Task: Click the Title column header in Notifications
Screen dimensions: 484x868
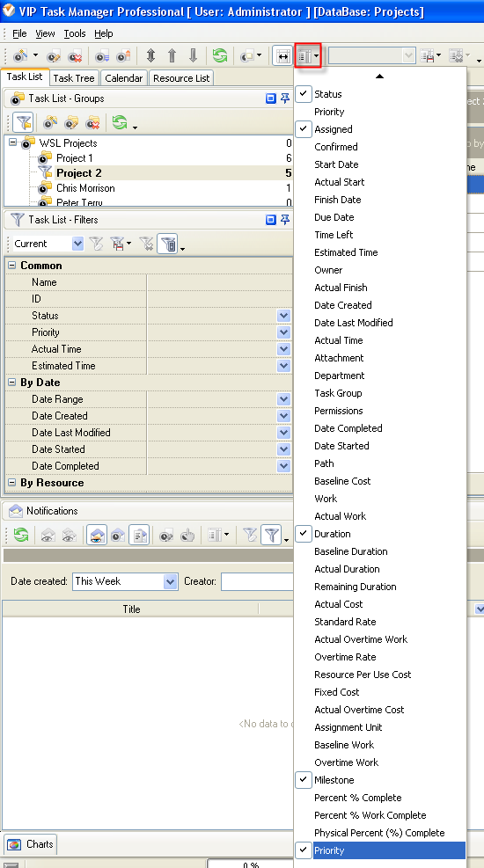Action: (x=131, y=609)
